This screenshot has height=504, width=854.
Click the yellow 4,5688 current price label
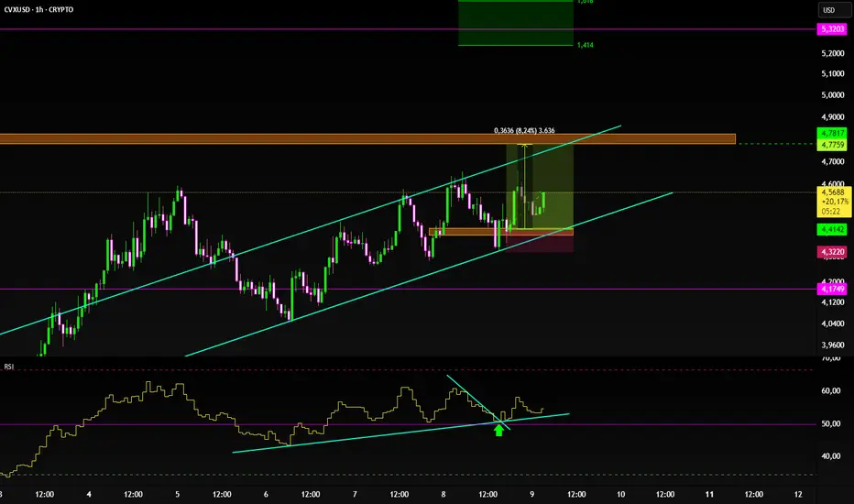(833, 202)
